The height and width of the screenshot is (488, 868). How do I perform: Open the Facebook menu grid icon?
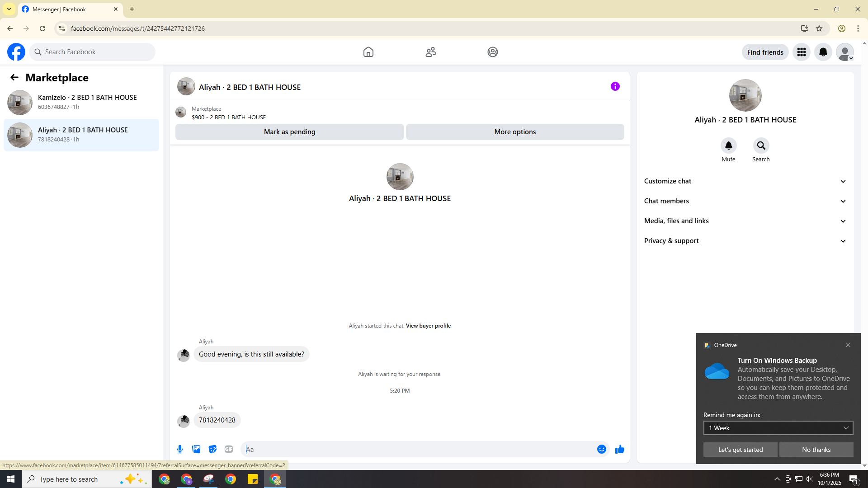(x=802, y=52)
